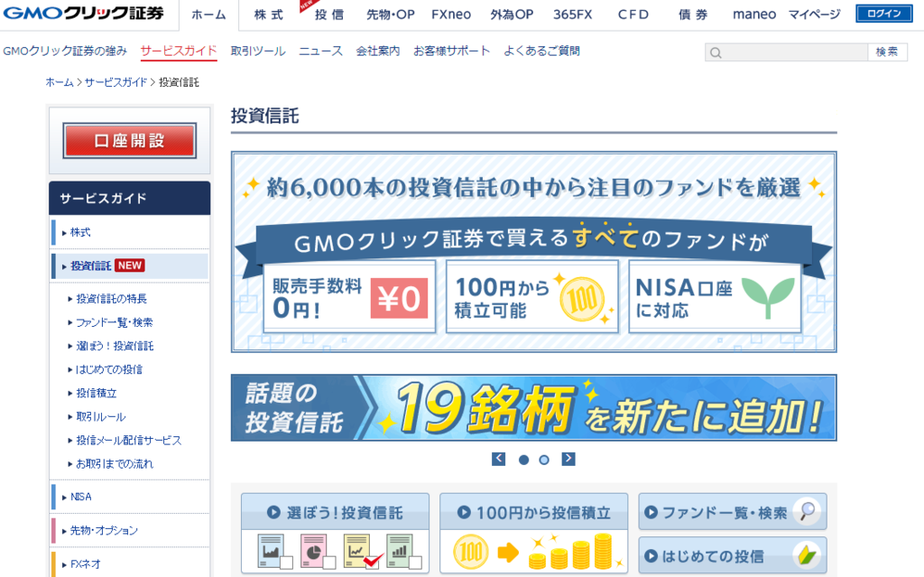Open お客様サポート sub-navigation item
The image size is (924, 577).
tap(451, 51)
